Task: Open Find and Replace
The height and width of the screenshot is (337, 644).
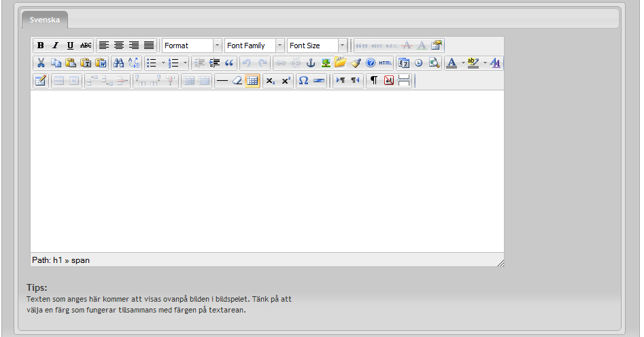Action: 134,63
